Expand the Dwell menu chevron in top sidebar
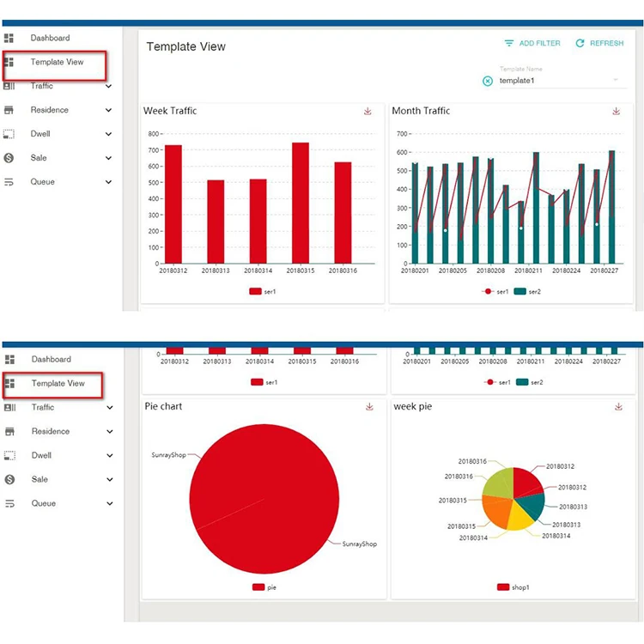The height and width of the screenshot is (644, 644). pos(108,134)
